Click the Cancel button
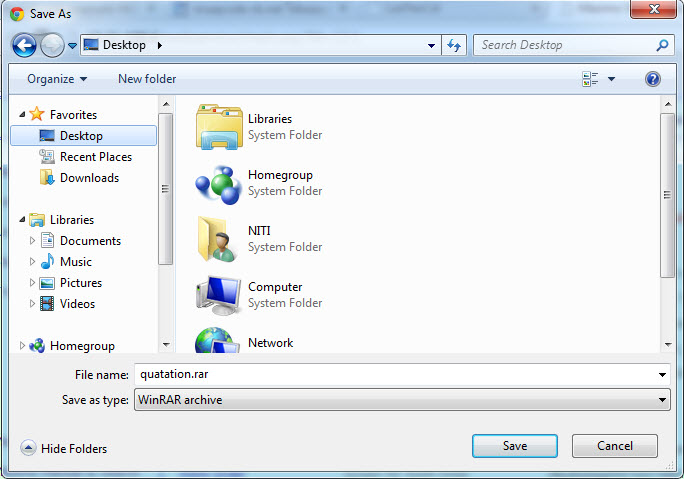The image size is (684, 479). pos(615,446)
